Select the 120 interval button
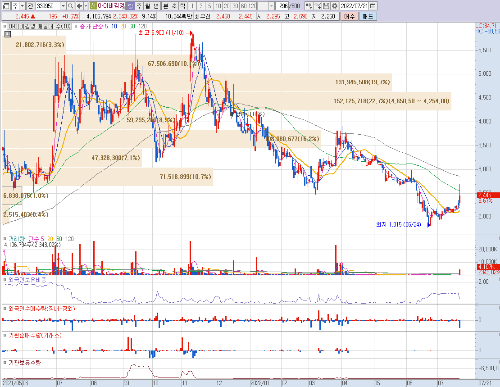The image size is (500, 387). [252, 6]
